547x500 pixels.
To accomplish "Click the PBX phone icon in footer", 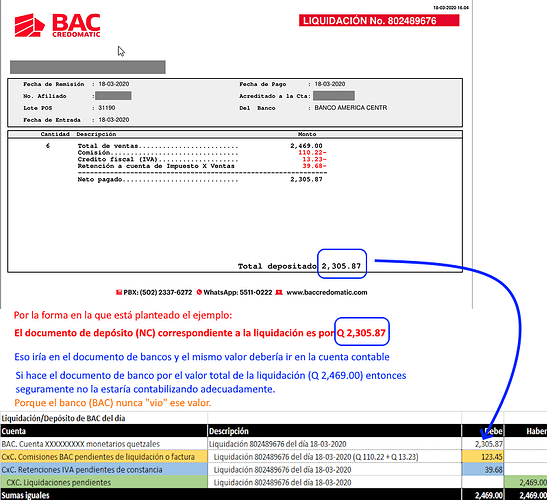I will click(x=119, y=292).
